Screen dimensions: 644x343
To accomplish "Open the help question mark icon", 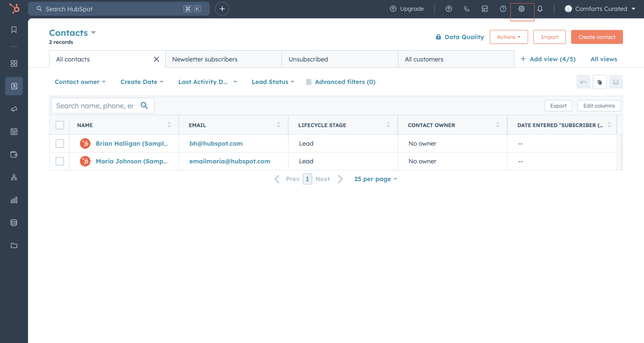I will tap(503, 9).
